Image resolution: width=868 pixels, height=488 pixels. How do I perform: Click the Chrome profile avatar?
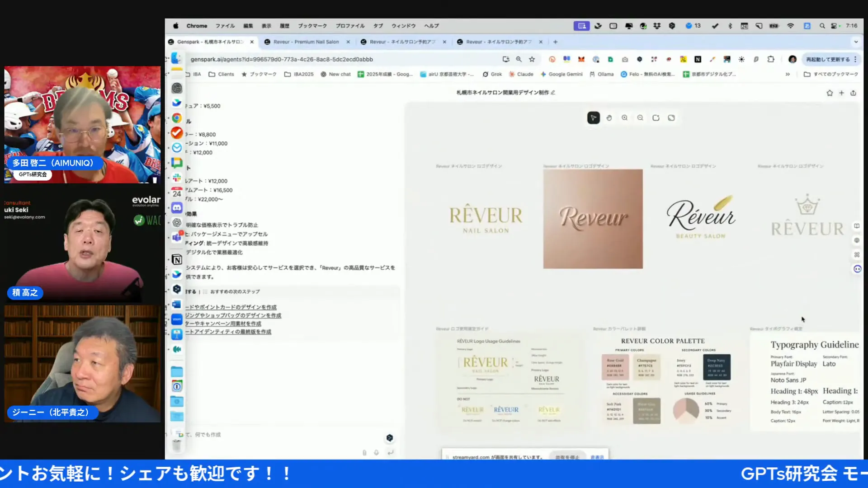[792, 59]
